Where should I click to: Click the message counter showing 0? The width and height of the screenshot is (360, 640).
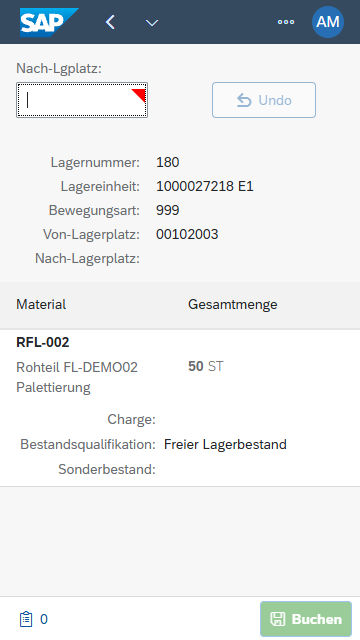pyautogui.click(x=44, y=619)
